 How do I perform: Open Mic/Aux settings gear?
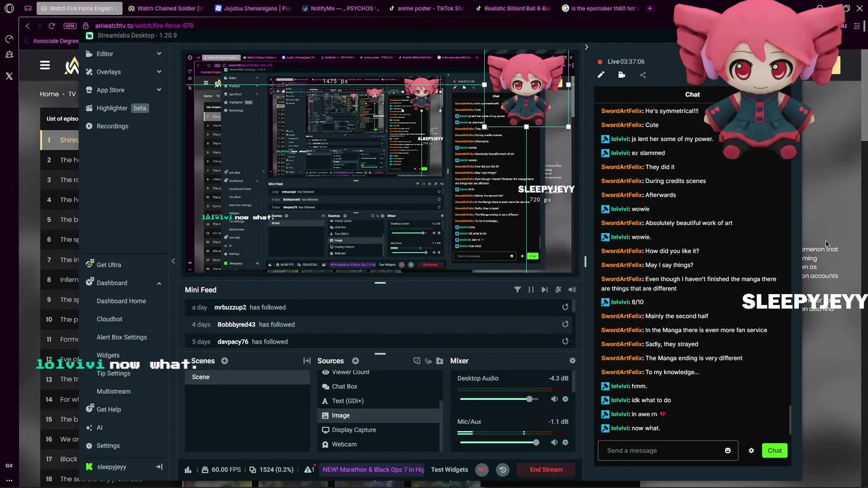[x=566, y=443]
